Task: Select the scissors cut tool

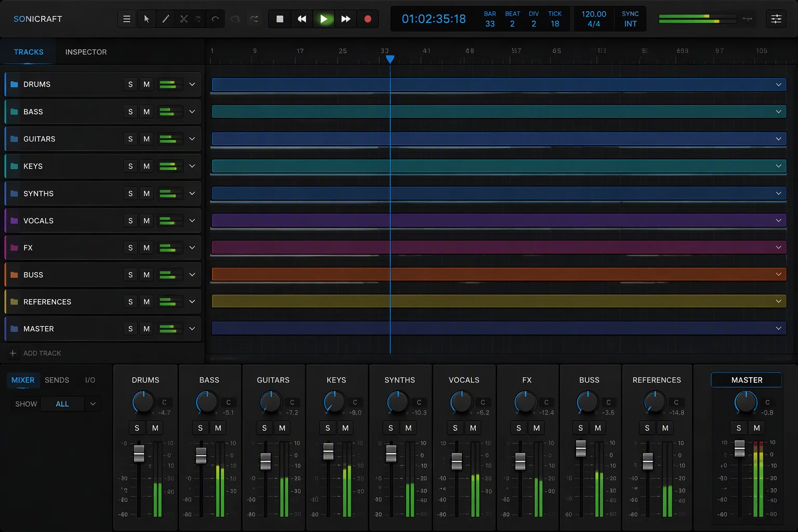Action: pyautogui.click(x=184, y=19)
